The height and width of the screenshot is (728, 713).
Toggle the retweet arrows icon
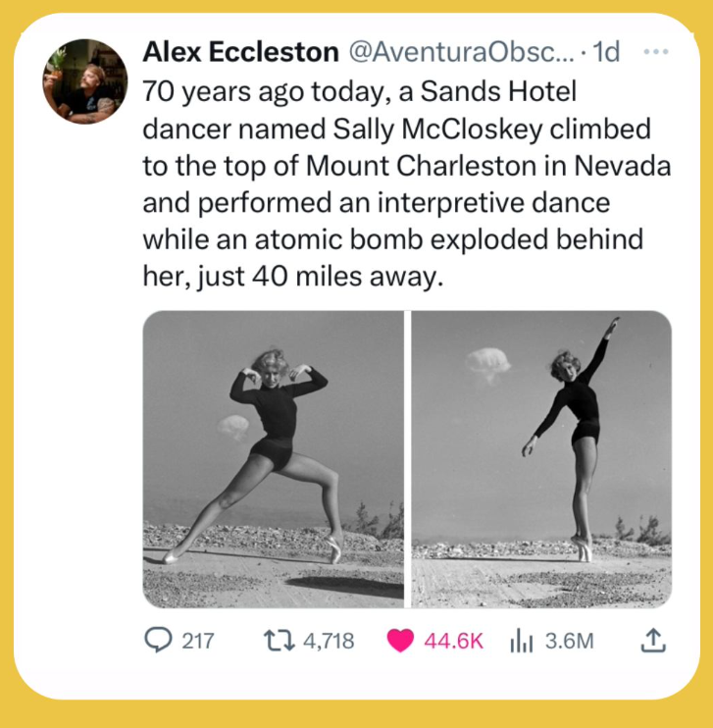280,641
